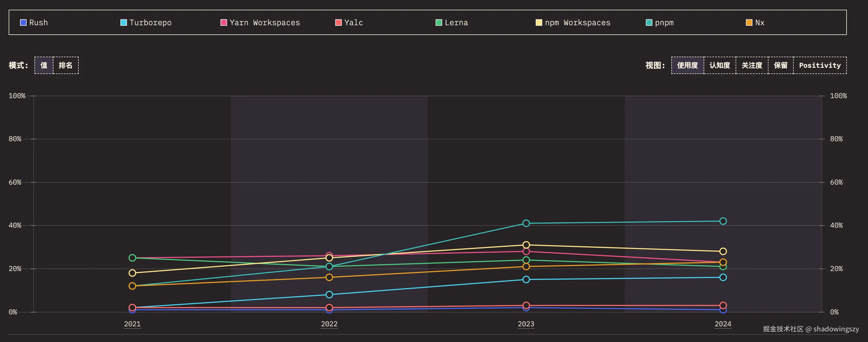Click the 2021 x-axis year label
The width and height of the screenshot is (868, 342).
click(x=132, y=324)
